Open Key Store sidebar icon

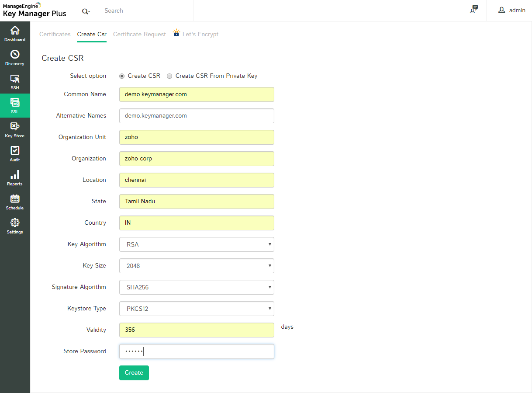pos(15,127)
